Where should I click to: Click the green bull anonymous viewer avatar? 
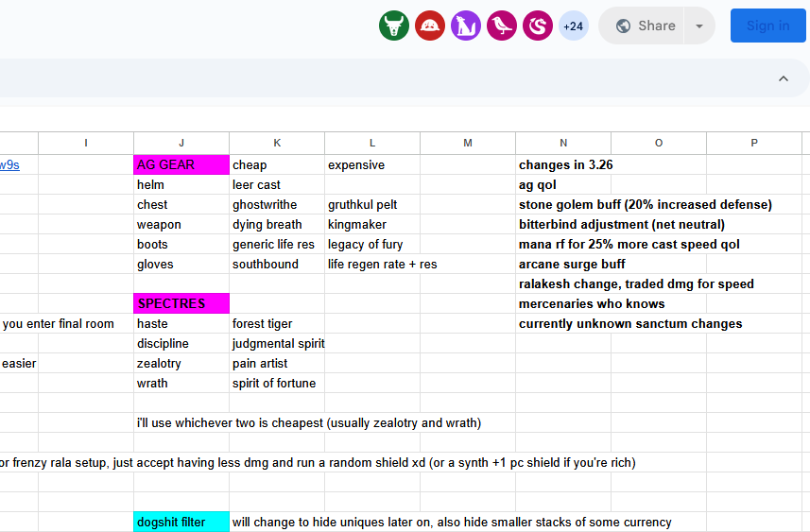(393, 26)
